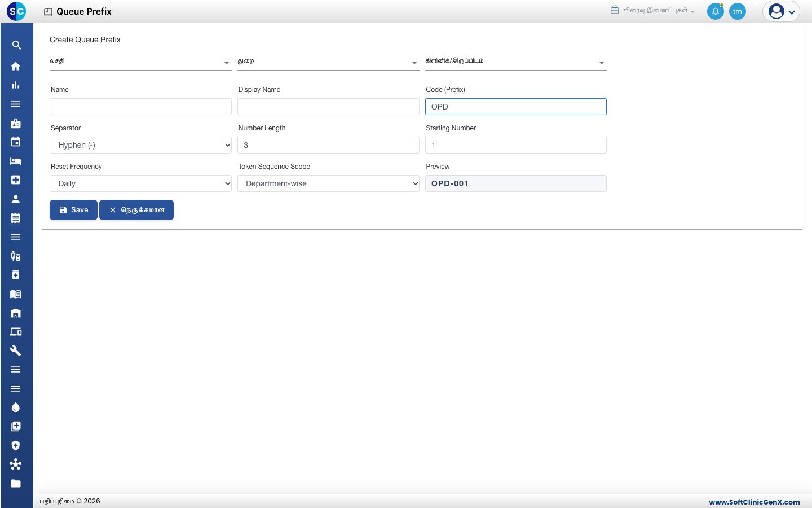812x508 pixels.
Task: Expand the வசதி dropdown
Action: (x=140, y=62)
